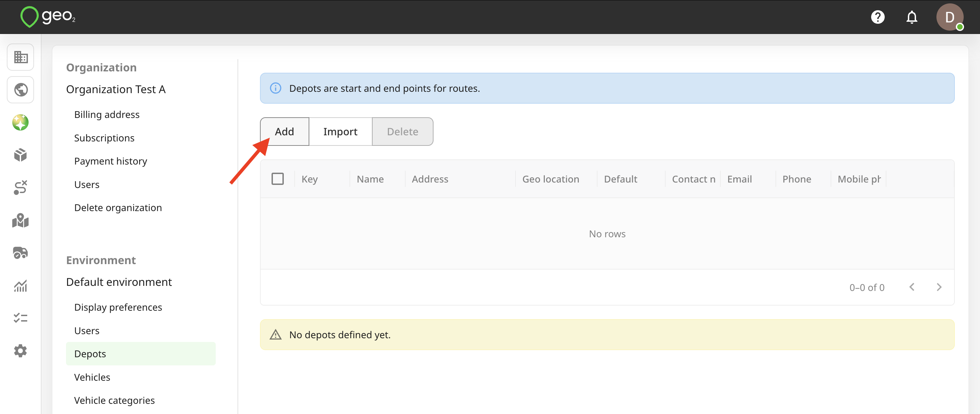The width and height of the screenshot is (980, 414).
Task: Click the geo2 logo
Action: click(x=48, y=17)
